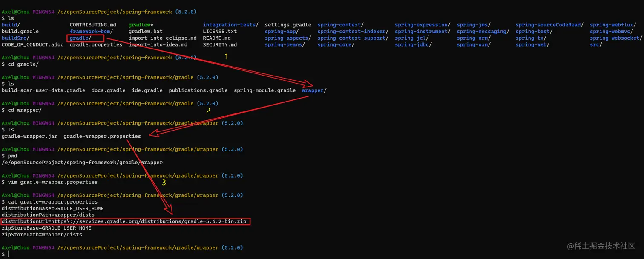
Task: Click the spring-webmvc/ directory entry
Action: click(x=612, y=32)
